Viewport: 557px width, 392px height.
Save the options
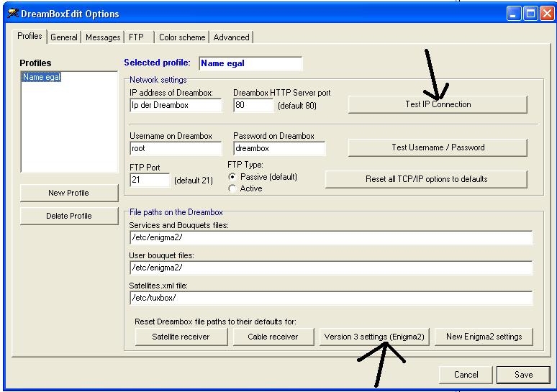pos(523,375)
